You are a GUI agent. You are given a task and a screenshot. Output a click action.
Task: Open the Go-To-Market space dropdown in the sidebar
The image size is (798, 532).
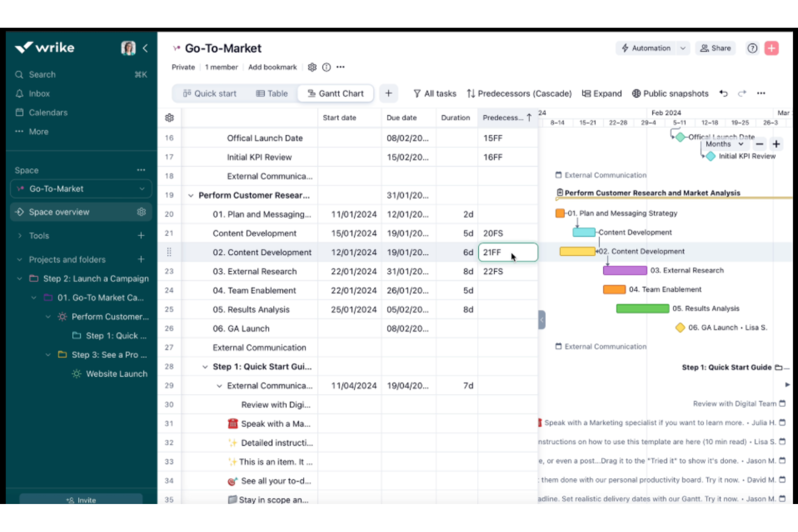(x=142, y=189)
